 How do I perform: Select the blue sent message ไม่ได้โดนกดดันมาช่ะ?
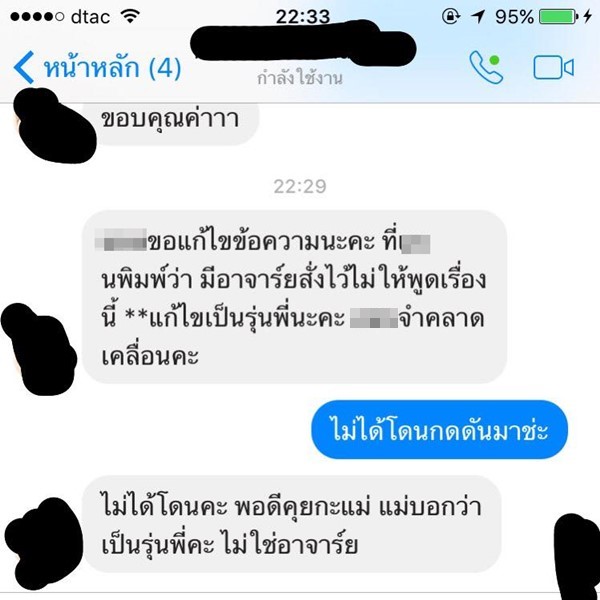pos(440,429)
